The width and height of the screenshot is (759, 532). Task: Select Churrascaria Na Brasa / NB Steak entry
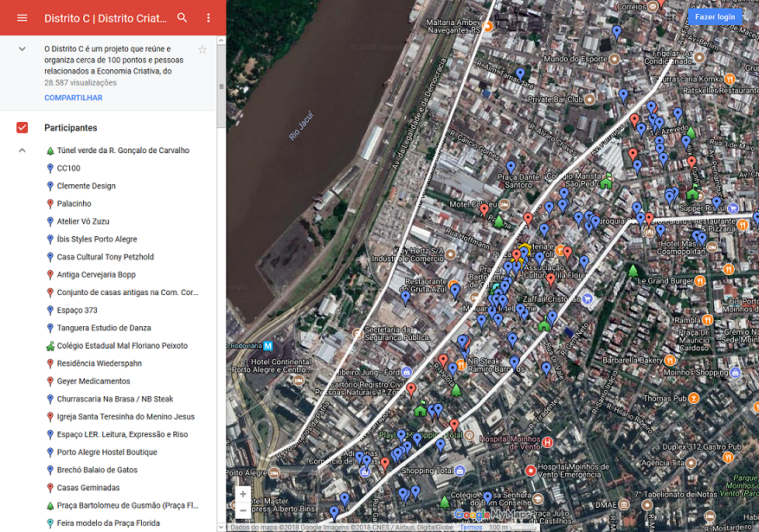(x=115, y=399)
